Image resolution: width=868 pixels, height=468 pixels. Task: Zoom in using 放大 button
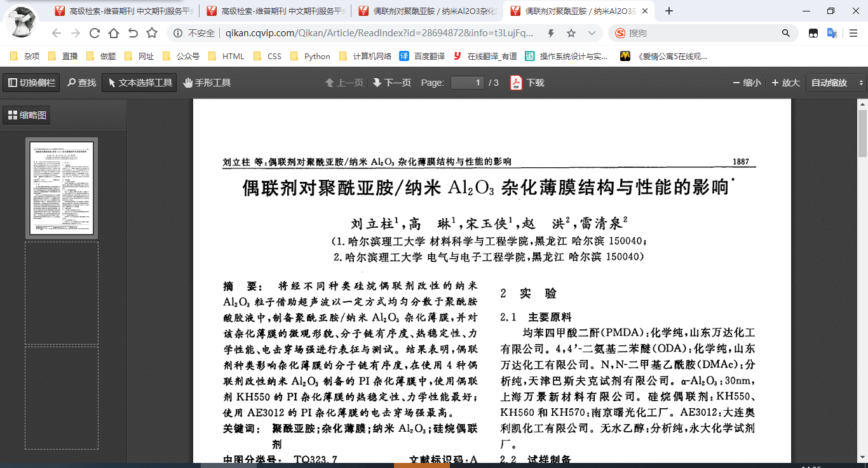coord(785,83)
